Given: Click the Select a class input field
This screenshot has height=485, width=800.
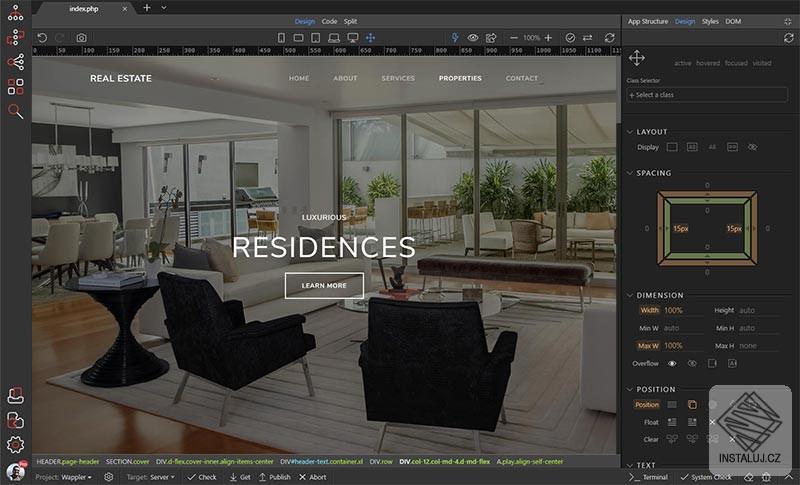Looking at the screenshot, I should 707,95.
